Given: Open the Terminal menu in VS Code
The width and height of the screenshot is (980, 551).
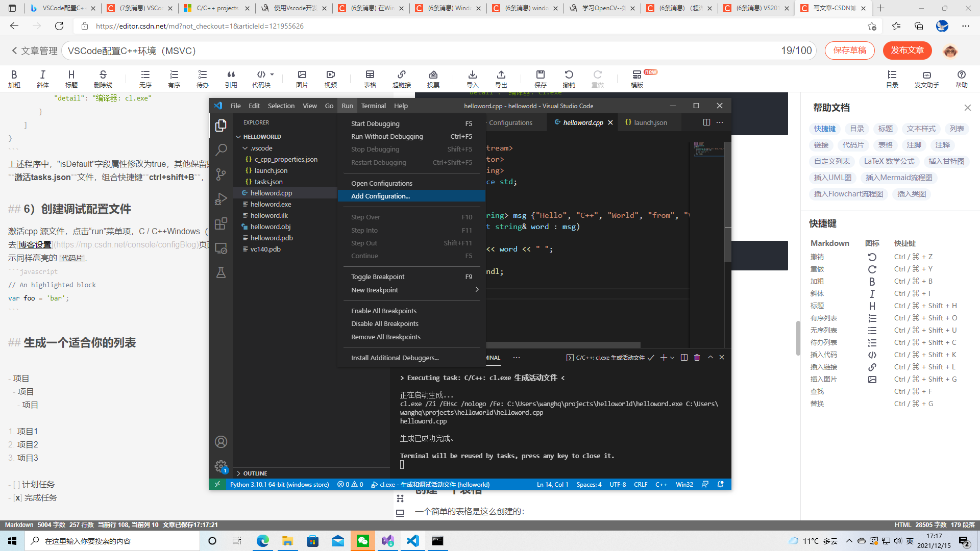Looking at the screenshot, I should point(373,106).
